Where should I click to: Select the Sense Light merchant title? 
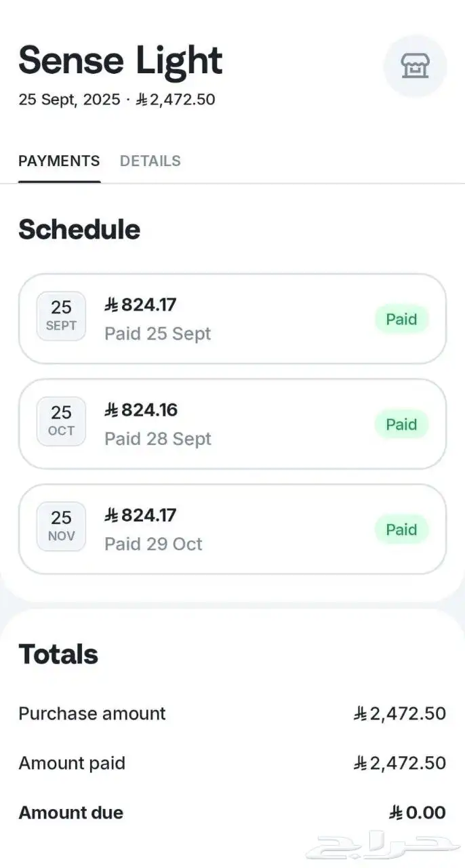(x=120, y=60)
